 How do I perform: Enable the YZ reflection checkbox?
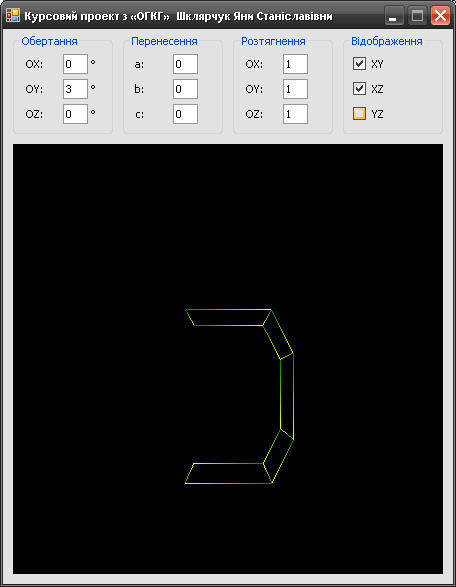click(359, 113)
